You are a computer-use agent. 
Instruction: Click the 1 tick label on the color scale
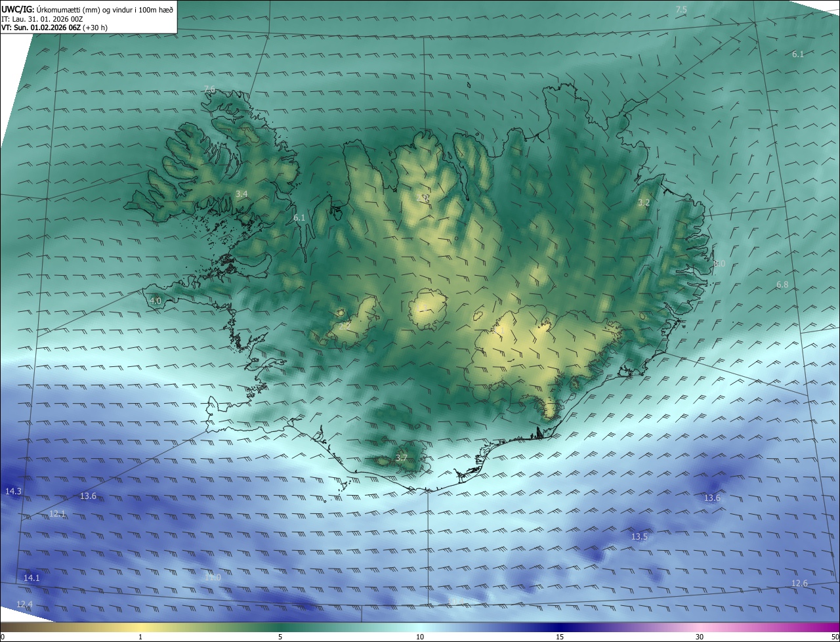140,637
